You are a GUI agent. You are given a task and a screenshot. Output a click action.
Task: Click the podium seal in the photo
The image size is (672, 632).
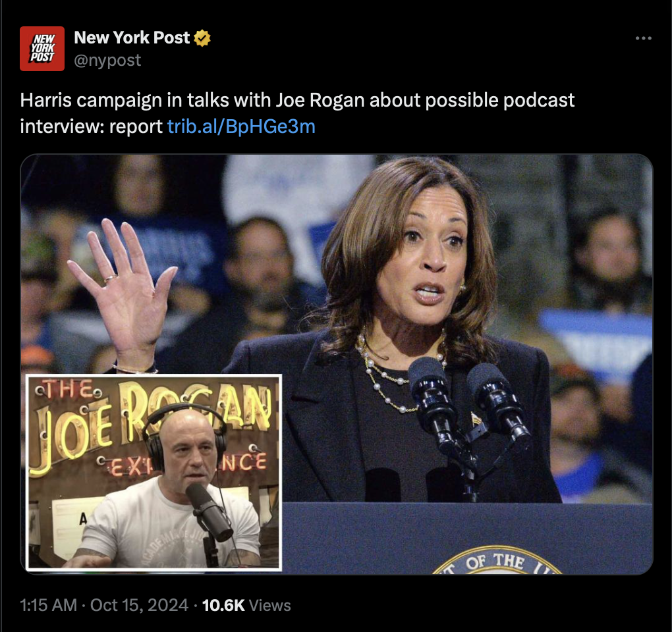[497, 560]
